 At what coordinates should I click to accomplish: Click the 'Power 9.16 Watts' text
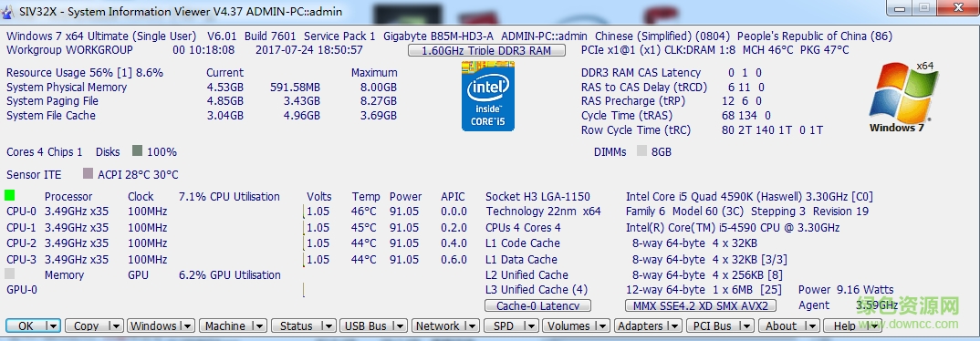[846, 289]
